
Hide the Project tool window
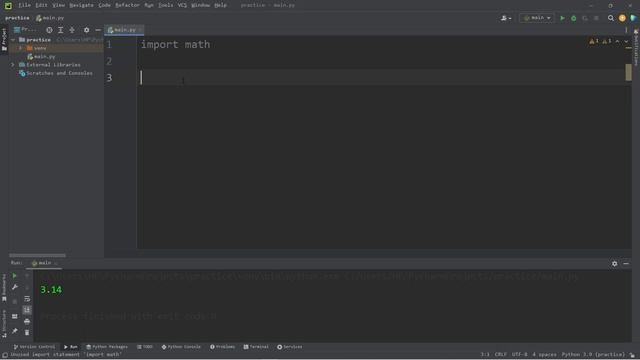tap(98, 30)
